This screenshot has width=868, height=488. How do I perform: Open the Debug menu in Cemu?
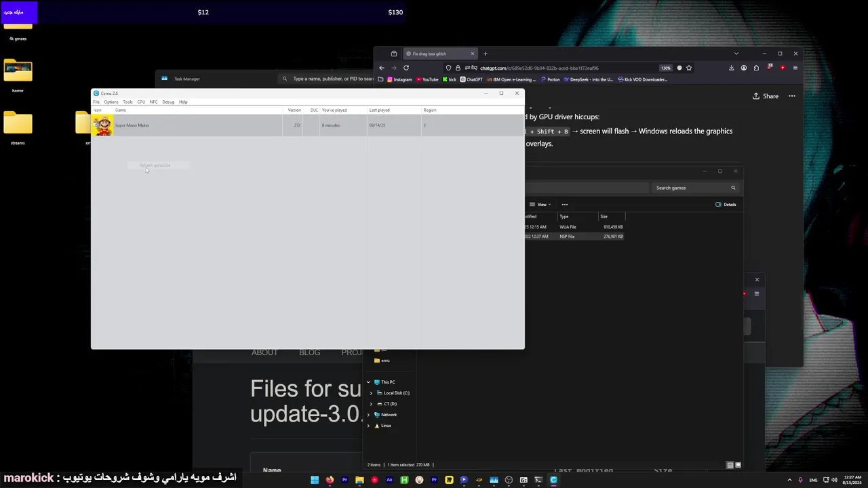tap(168, 102)
